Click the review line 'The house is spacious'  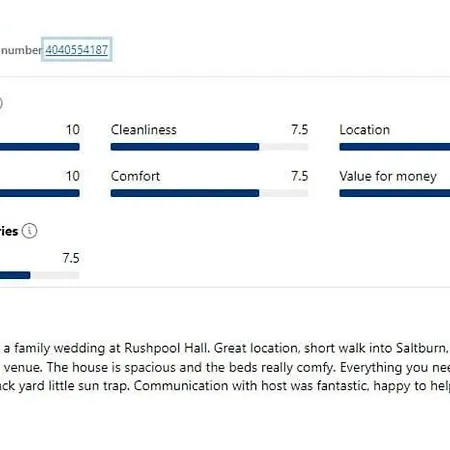225,367
